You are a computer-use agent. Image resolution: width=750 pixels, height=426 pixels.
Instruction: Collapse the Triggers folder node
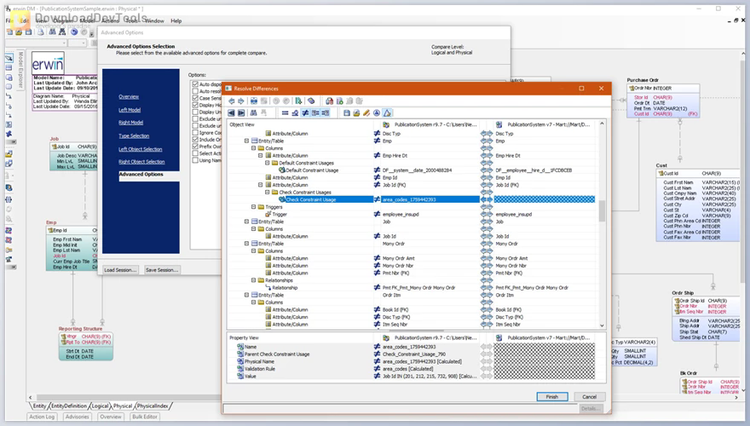pos(254,207)
